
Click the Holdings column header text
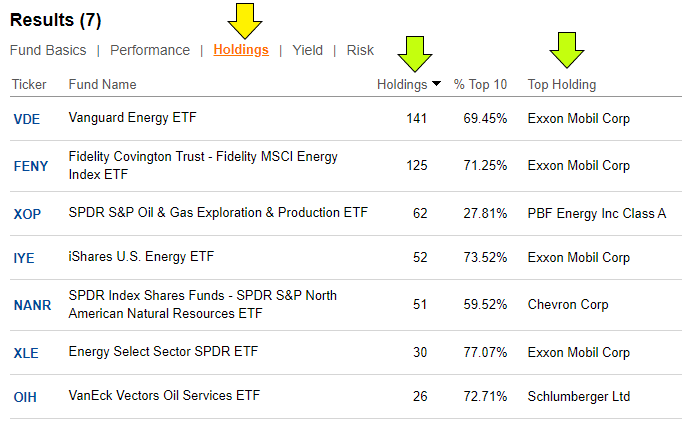[x=401, y=85]
